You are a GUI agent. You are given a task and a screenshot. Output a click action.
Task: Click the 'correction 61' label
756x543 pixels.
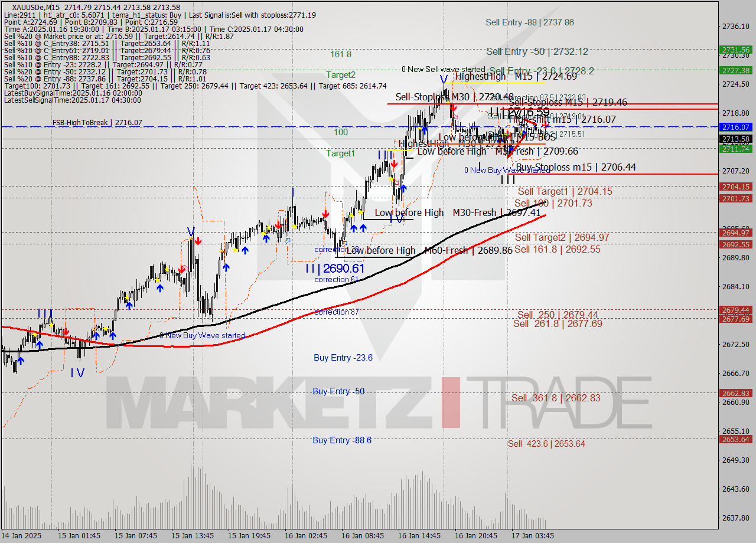(337, 279)
